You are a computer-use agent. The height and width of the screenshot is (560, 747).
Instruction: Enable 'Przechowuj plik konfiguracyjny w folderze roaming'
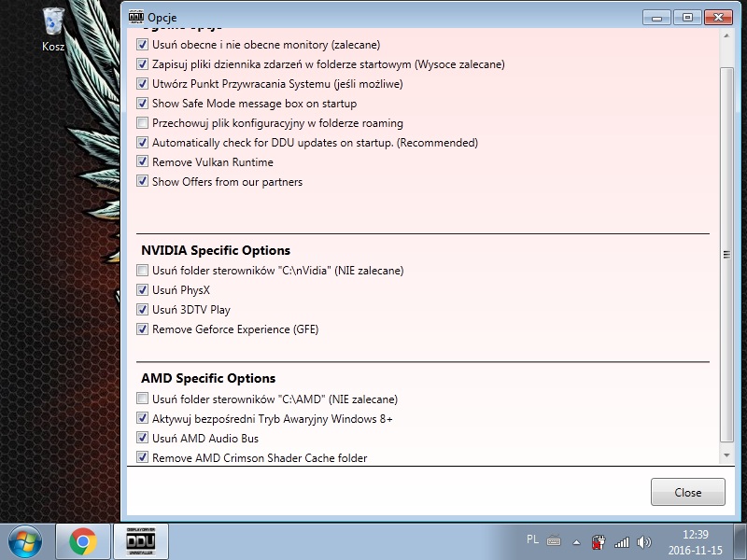point(143,123)
